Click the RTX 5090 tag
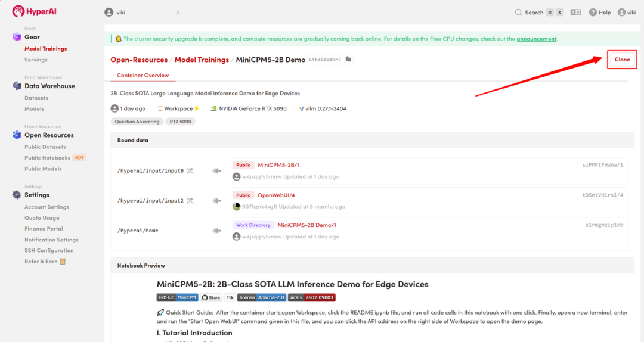 coord(180,122)
